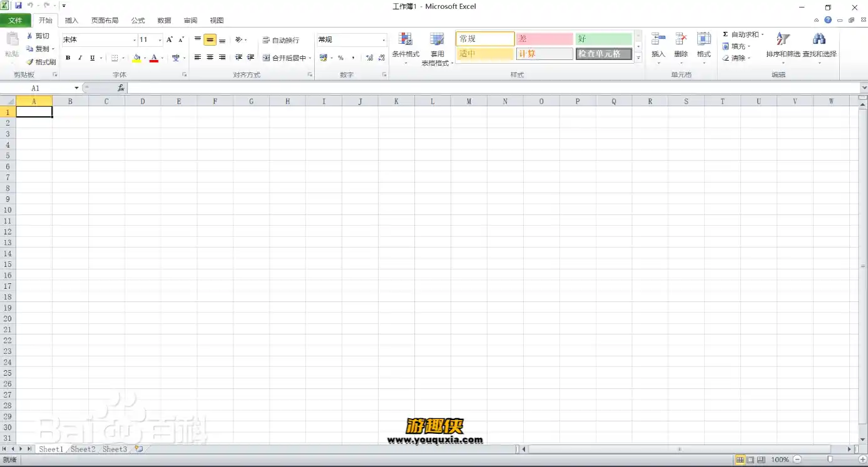Click the Borders icon in the font group
This screenshot has height=467, width=868.
pyautogui.click(x=115, y=58)
